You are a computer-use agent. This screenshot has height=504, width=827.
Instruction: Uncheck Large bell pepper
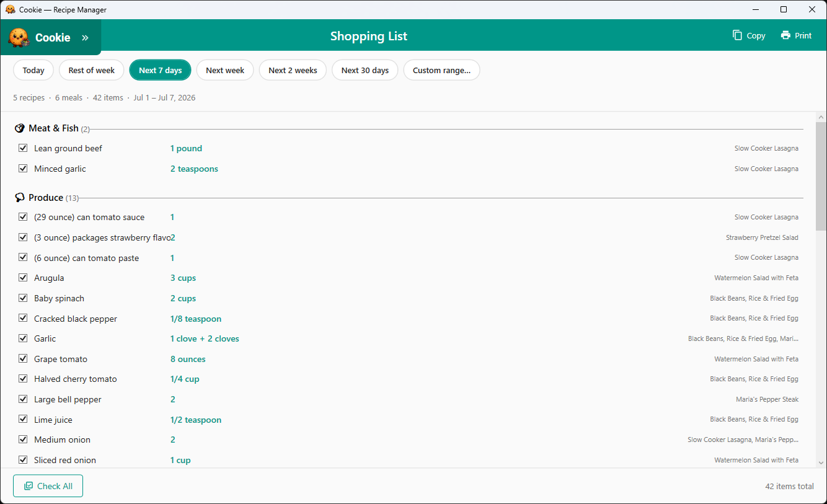pos(23,399)
